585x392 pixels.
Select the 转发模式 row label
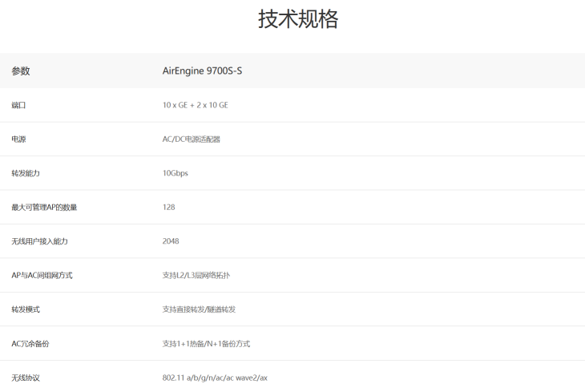(x=26, y=309)
